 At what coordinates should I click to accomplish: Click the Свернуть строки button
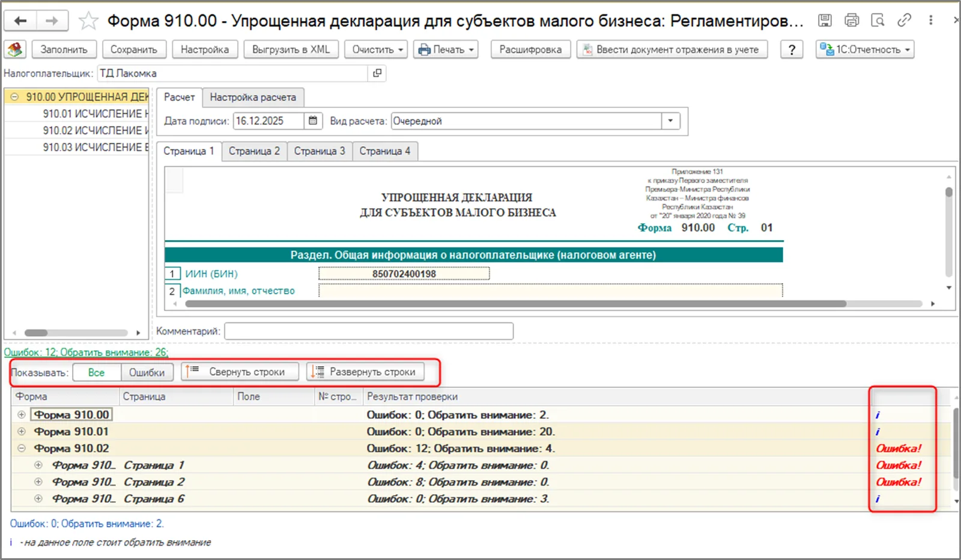point(240,372)
